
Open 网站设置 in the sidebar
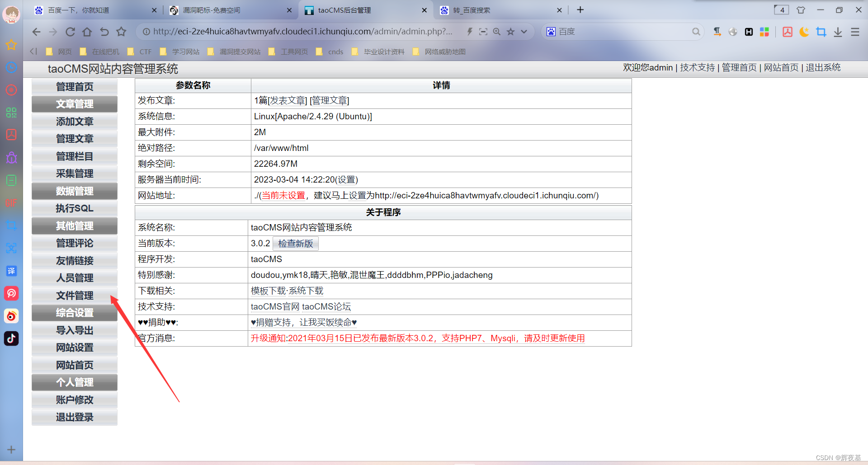click(75, 348)
